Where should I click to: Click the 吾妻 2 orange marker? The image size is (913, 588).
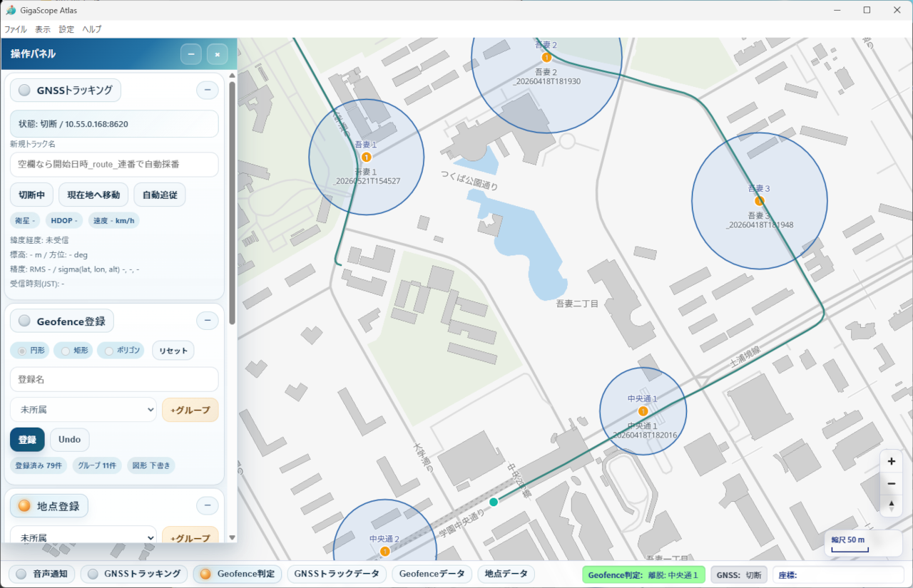[x=546, y=58]
